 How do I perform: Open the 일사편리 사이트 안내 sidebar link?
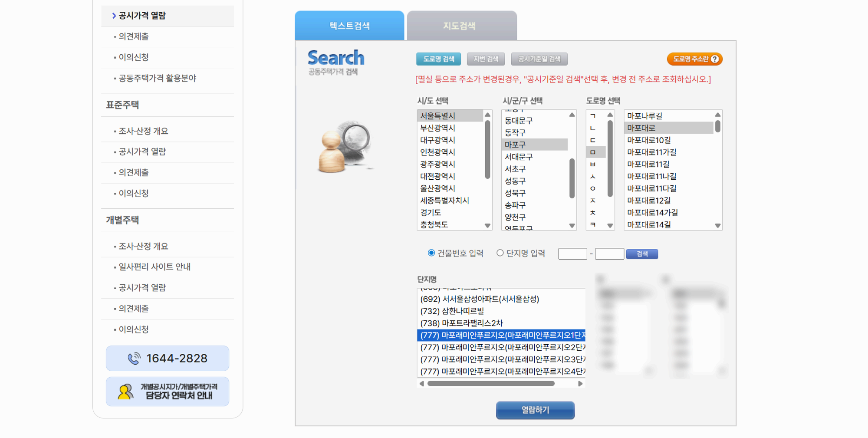coord(154,267)
